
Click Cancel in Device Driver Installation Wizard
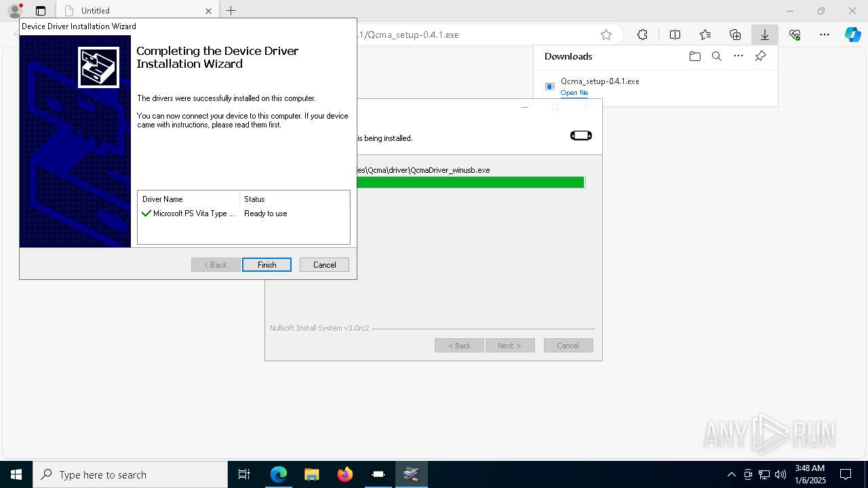click(324, 265)
